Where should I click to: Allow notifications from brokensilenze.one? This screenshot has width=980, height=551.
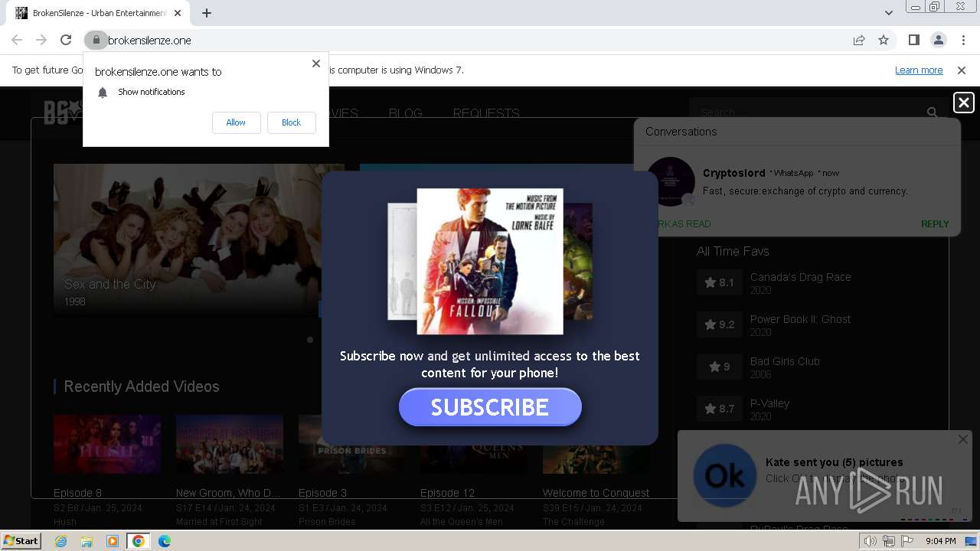236,122
